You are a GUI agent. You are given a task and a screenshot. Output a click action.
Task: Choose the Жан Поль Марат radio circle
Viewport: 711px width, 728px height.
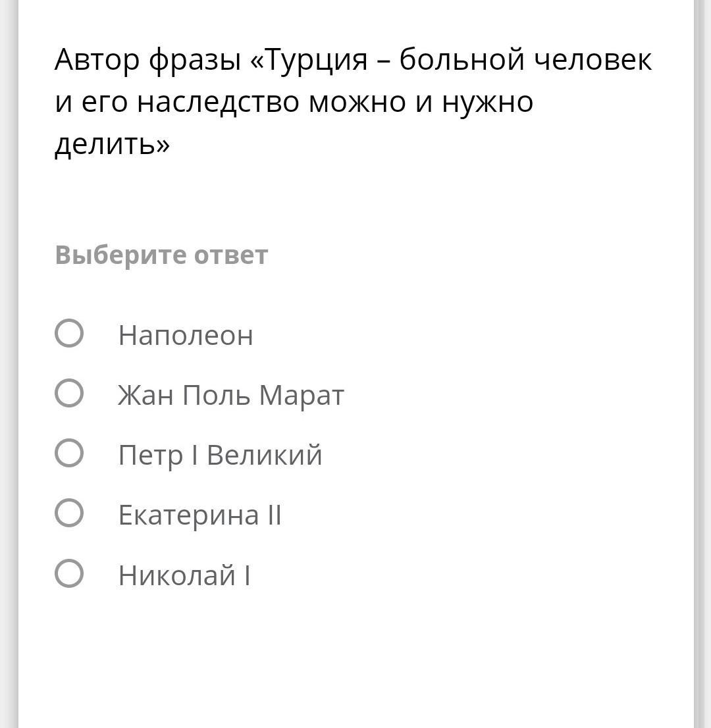69,393
